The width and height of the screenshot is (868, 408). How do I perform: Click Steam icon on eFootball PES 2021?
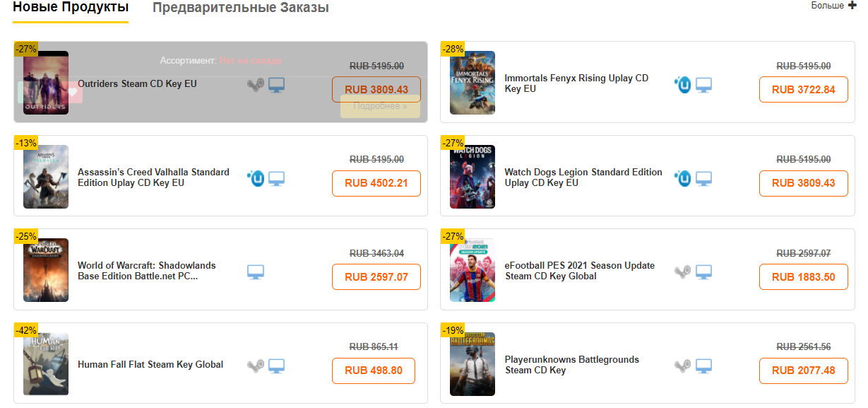682,272
